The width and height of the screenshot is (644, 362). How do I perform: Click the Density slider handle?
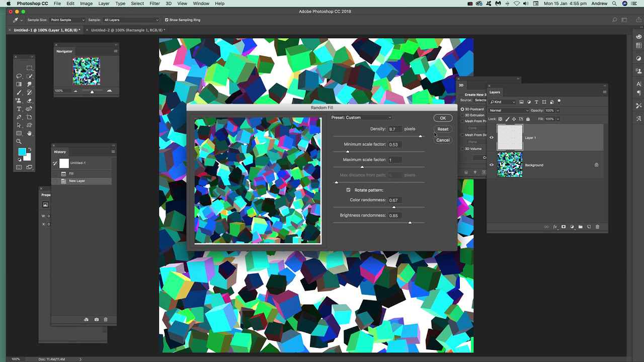(x=421, y=136)
